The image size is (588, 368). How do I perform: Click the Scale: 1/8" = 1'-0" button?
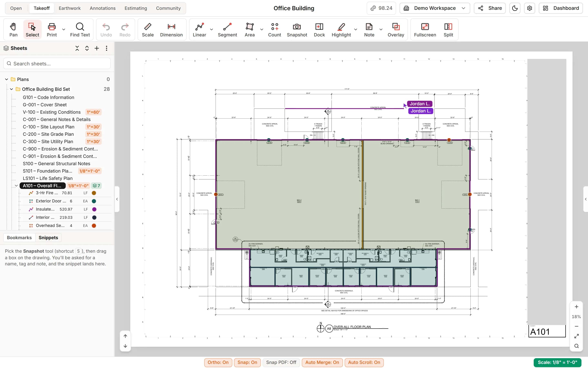[x=557, y=362]
